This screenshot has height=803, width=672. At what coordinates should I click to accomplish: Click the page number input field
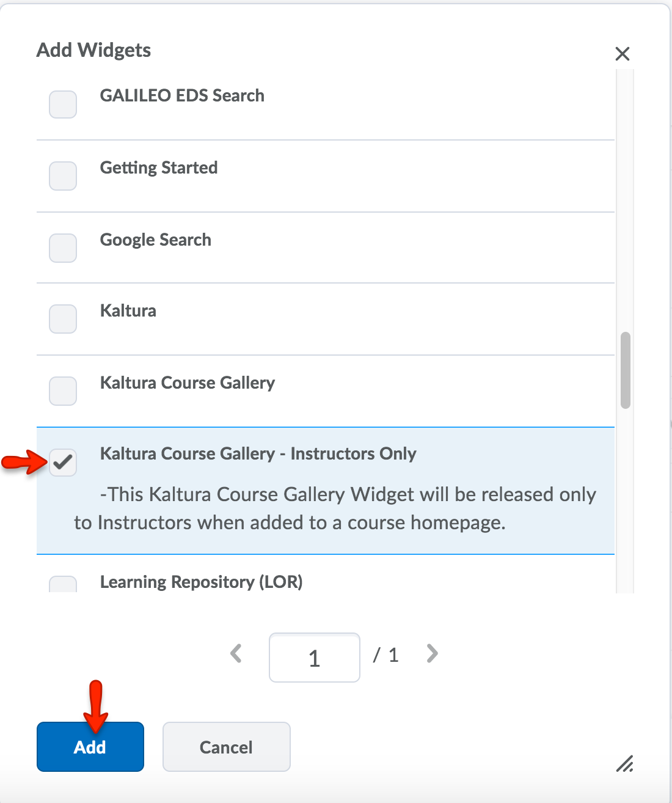[x=314, y=658]
